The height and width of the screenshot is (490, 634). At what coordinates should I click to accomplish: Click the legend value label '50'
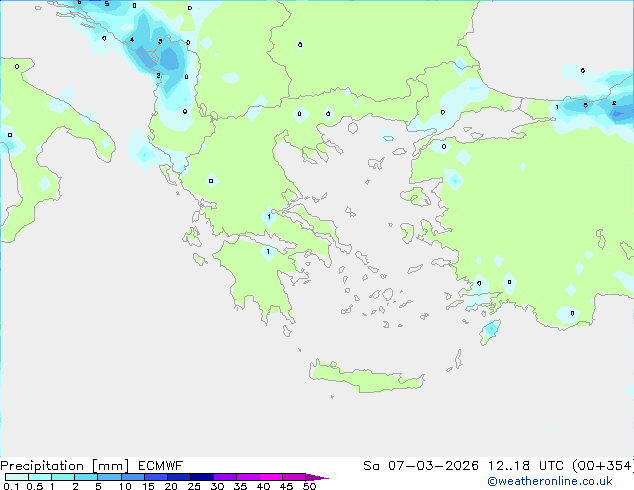[309, 486]
